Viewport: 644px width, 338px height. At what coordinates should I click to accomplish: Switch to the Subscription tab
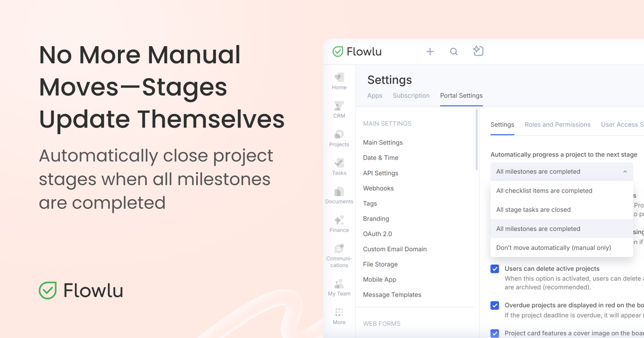pyautogui.click(x=411, y=96)
